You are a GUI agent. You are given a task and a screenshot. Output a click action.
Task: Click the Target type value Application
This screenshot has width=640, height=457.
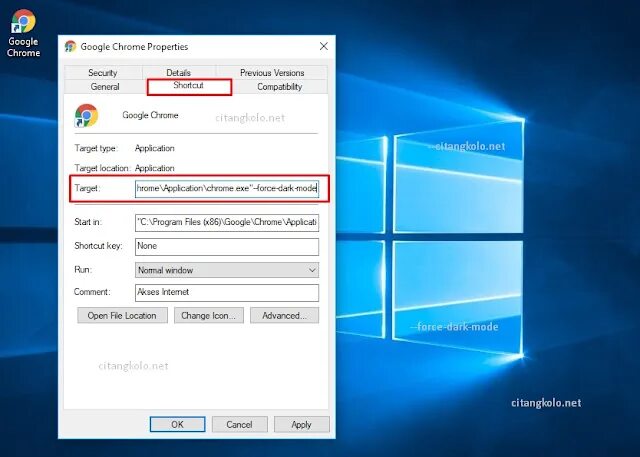click(155, 148)
